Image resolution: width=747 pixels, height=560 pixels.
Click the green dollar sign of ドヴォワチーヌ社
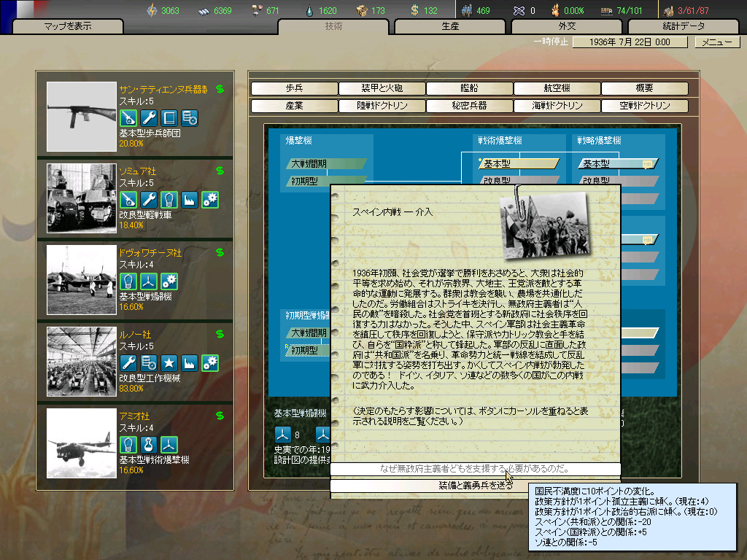point(220,252)
